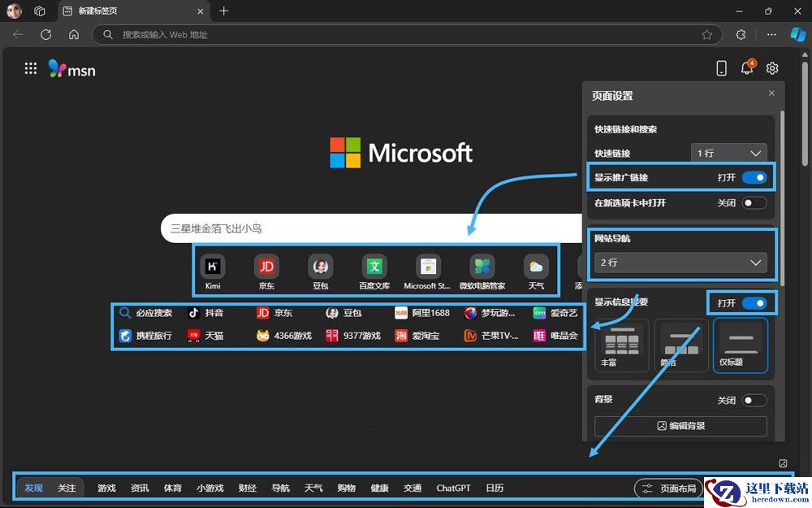Open 携程旅行 navigation link
The height and width of the screenshot is (508, 812).
(145, 336)
